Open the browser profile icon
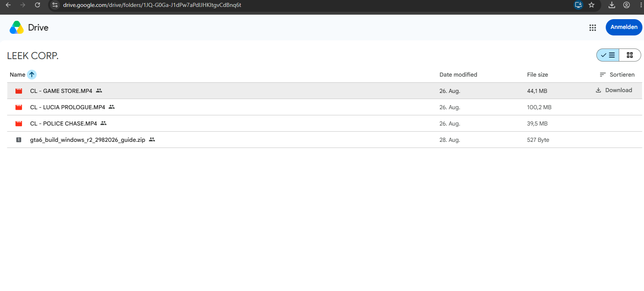The image size is (644, 291). click(626, 5)
